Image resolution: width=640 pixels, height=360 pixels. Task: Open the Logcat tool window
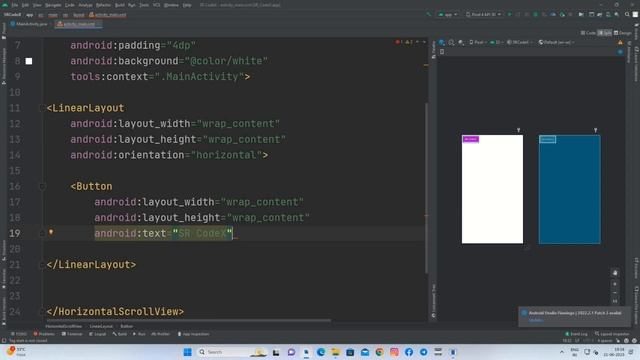tap(98, 334)
